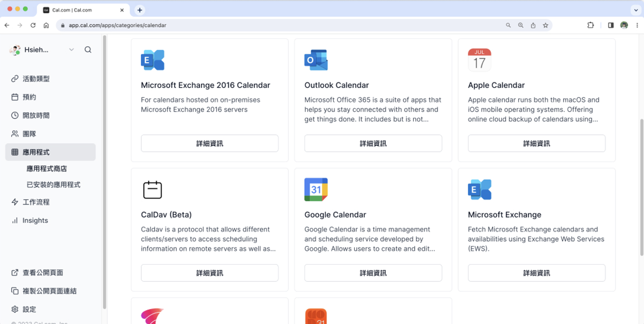Click 詳細資訊 for Apple Calendar
Image resolution: width=644 pixels, height=324 pixels.
coord(536,143)
